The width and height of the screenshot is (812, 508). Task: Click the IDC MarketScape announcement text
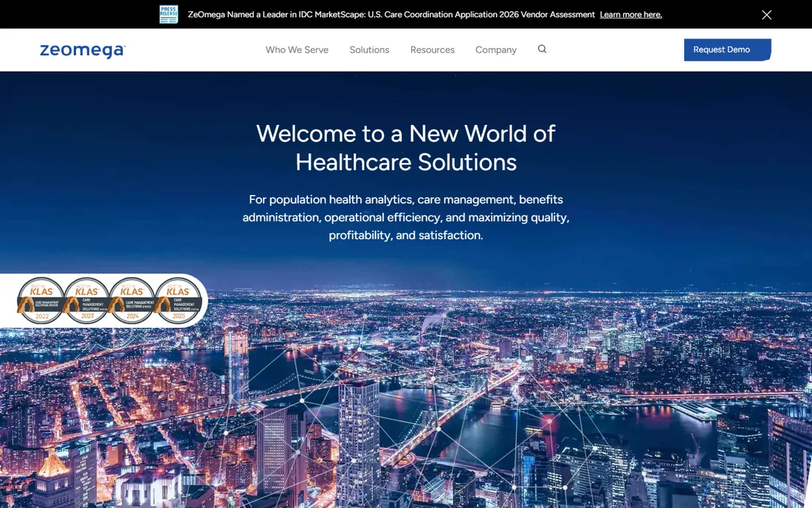(x=391, y=15)
